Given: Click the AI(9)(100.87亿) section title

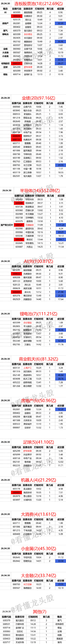Looking at the screenshot, I should point(39,261).
